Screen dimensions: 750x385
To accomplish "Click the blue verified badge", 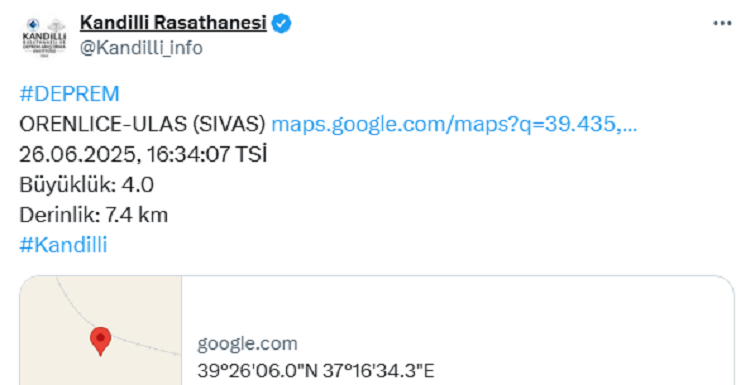I will [x=281, y=23].
